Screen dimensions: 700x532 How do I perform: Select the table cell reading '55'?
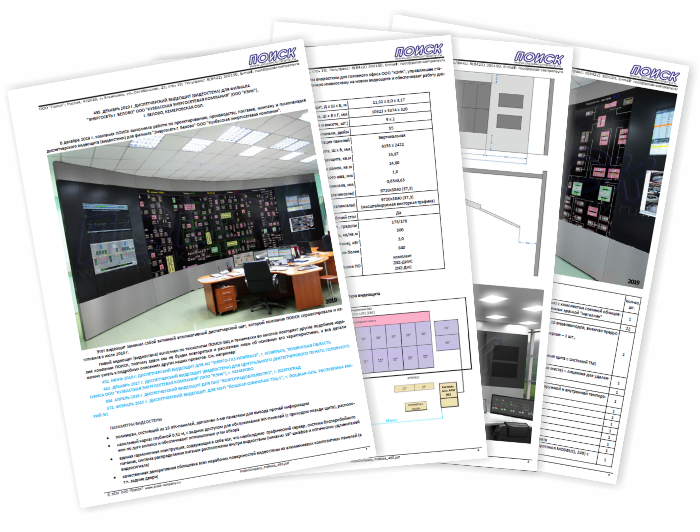[392, 128]
